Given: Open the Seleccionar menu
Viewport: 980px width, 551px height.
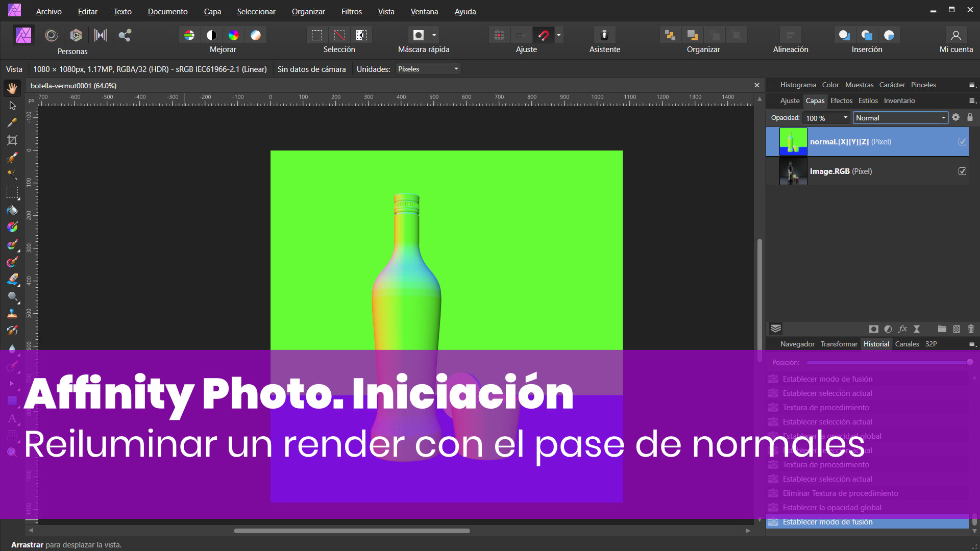Looking at the screenshot, I should (x=256, y=11).
